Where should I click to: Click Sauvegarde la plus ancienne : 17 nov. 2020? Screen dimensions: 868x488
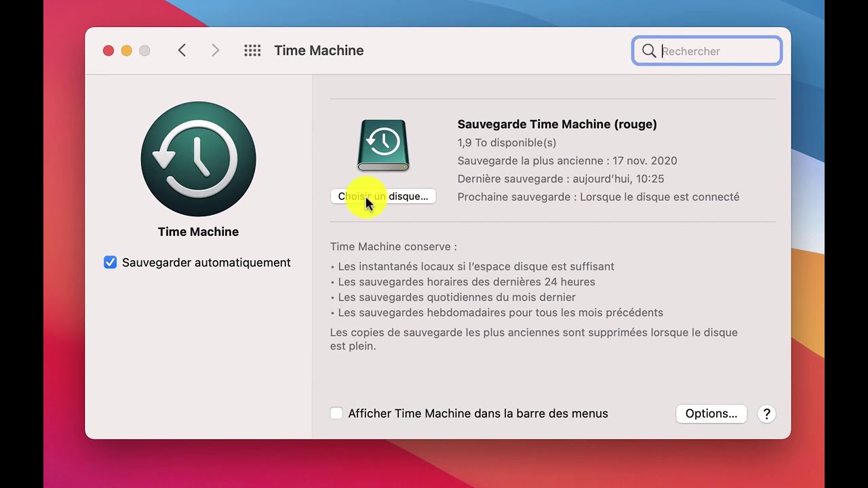567,161
